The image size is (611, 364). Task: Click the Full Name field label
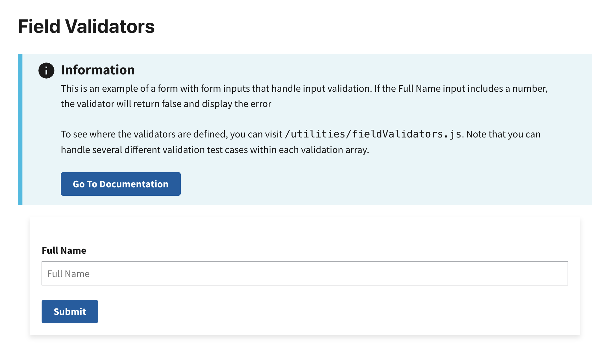(x=64, y=250)
